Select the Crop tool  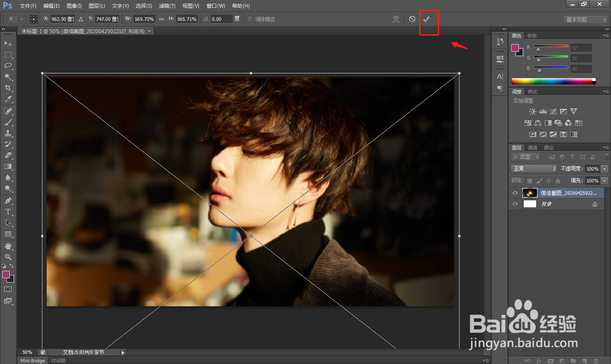pyautogui.click(x=8, y=88)
